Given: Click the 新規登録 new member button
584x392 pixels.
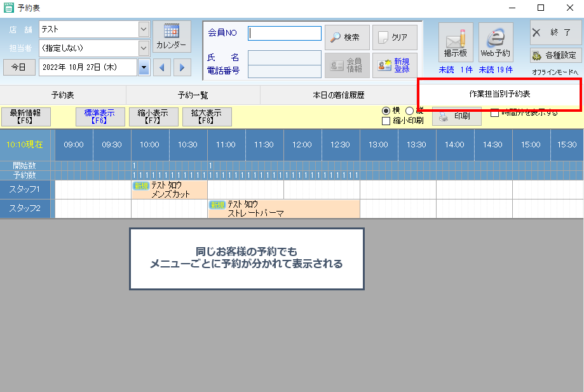Looking at the screenshot, I should click(395, 65).
